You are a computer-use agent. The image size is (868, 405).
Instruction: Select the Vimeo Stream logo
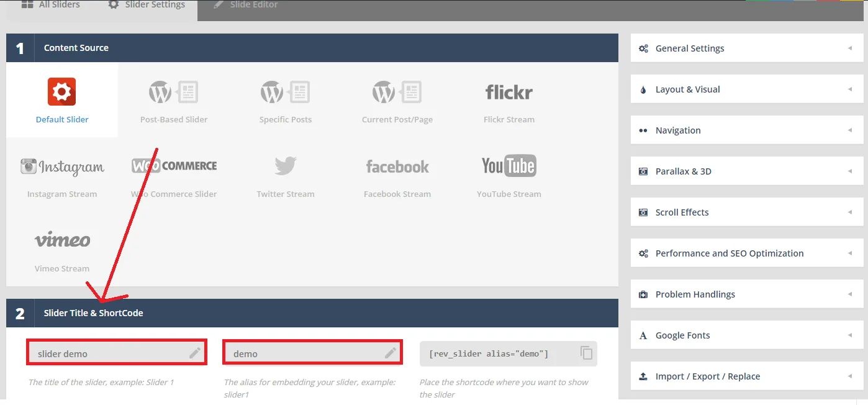62,240
